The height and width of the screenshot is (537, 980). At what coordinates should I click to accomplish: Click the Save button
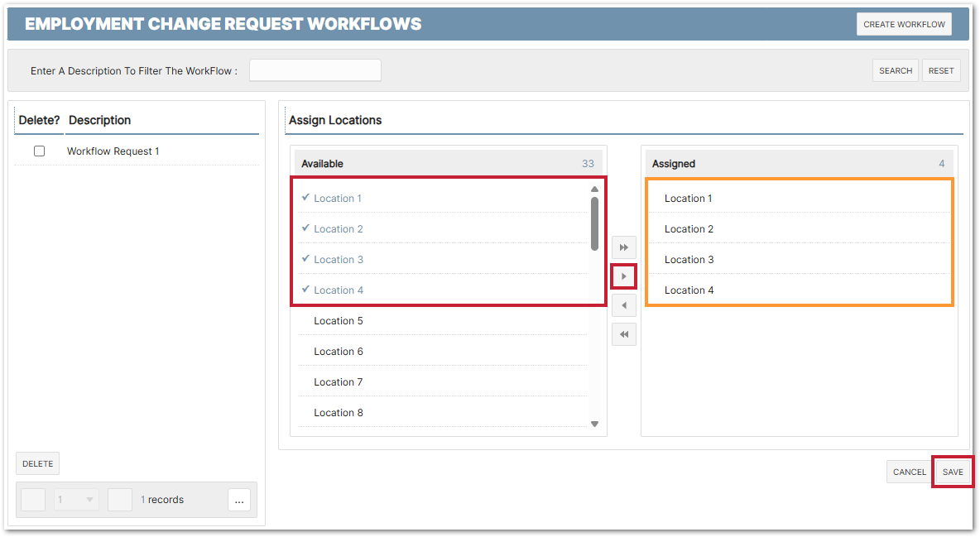pos(953,472)
